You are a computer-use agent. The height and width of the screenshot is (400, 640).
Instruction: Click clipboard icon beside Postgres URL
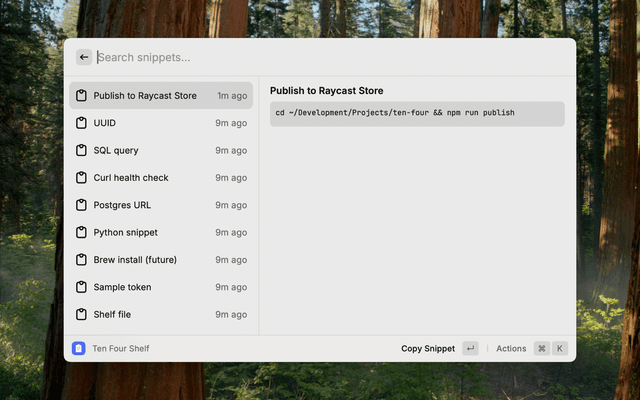tap(81, 205)
